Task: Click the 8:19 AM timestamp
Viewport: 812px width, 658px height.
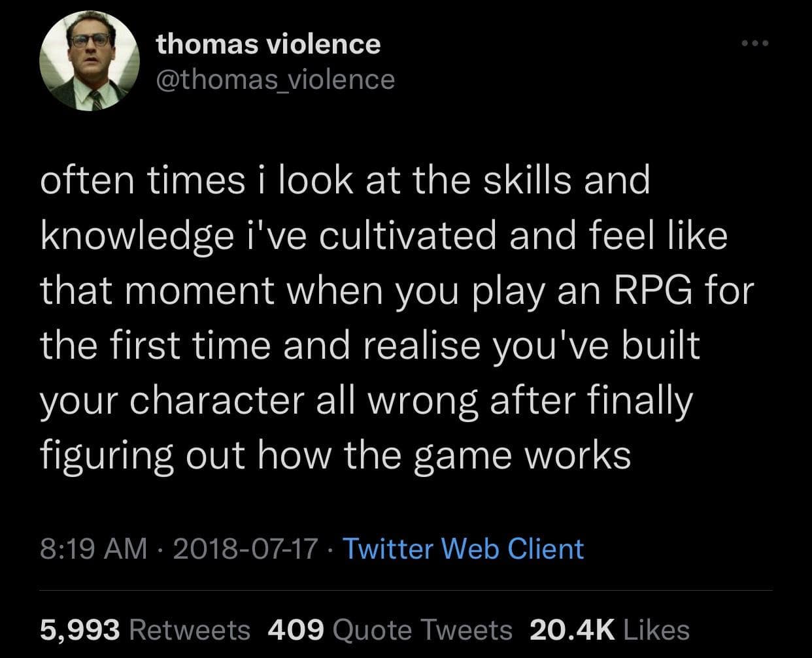Action: pyautogui.click(x=94, y=548)
